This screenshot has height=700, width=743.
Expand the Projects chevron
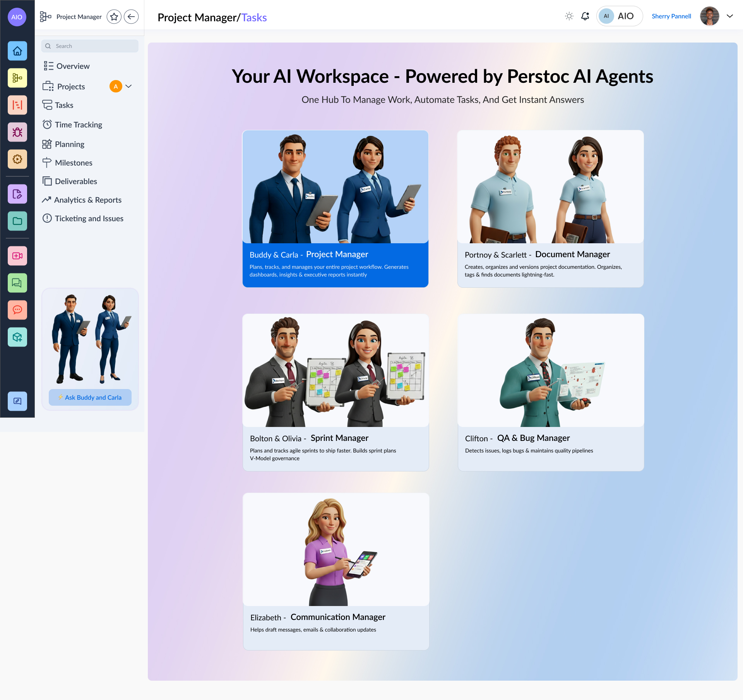pyautogui.click(x=129, y=86)
